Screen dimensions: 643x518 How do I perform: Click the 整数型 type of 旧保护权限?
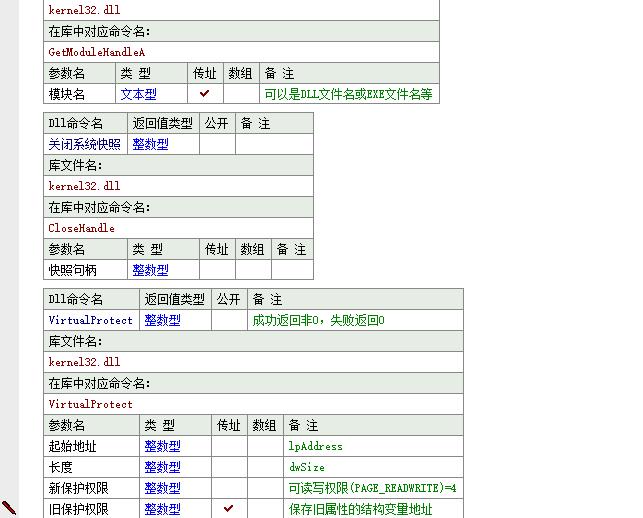[x=162, y=509]
